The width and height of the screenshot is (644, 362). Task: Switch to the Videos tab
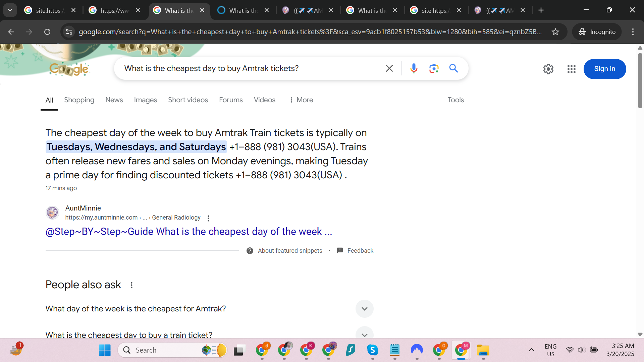pyautogui.click(x=264, y=100)
